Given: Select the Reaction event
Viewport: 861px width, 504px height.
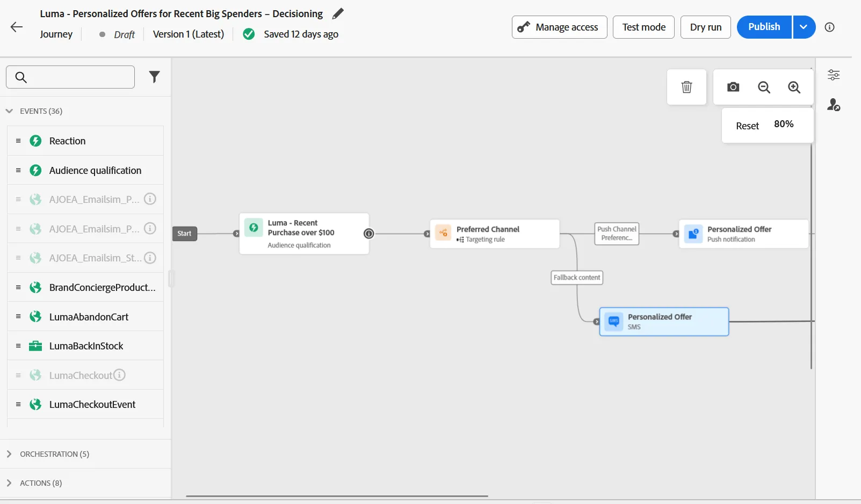Looking at the screenshot, I should 85,141.
